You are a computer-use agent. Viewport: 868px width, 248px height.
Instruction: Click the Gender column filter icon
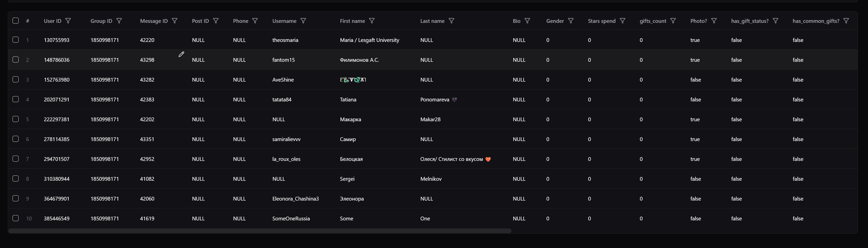(x=571, y=21)
